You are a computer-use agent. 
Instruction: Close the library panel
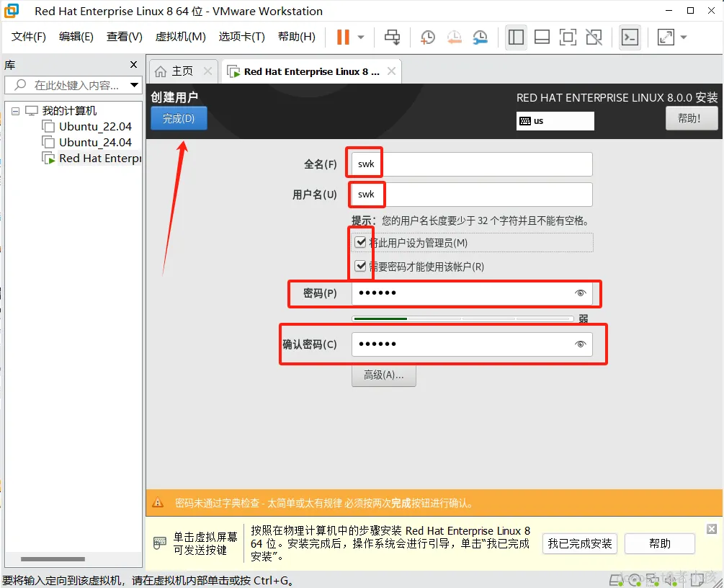coord(133,65)
